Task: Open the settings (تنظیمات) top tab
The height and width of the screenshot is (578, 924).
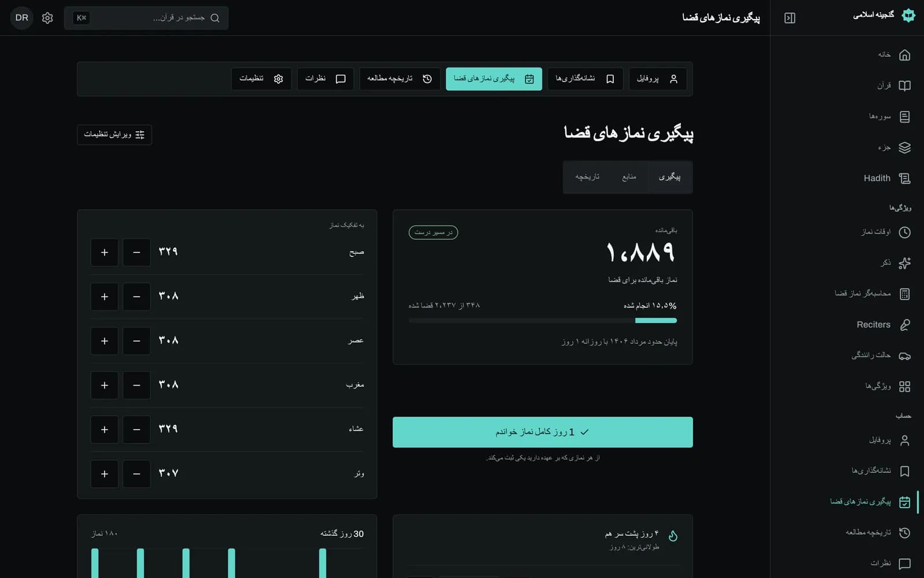Action: (261, 79)
